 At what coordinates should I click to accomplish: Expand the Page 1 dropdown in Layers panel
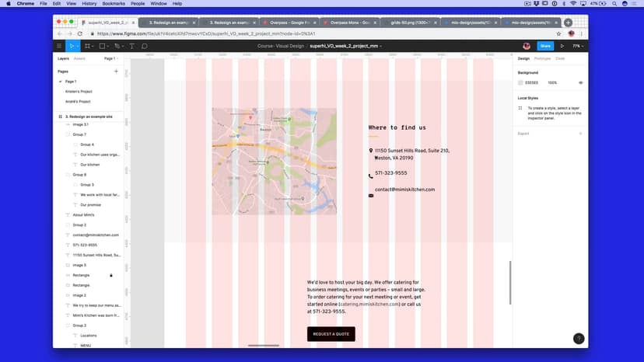[110, 58]
